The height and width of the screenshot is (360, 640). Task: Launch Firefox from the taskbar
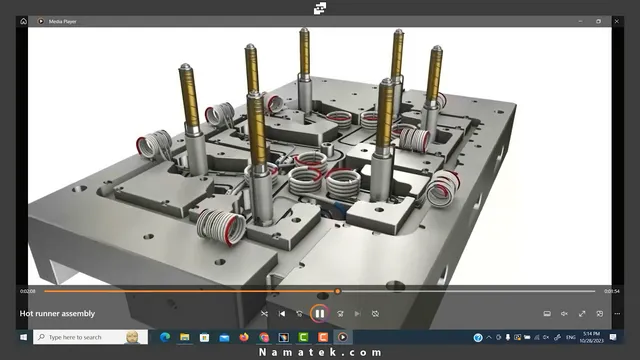pyautogui.click(x=244, y=337)
